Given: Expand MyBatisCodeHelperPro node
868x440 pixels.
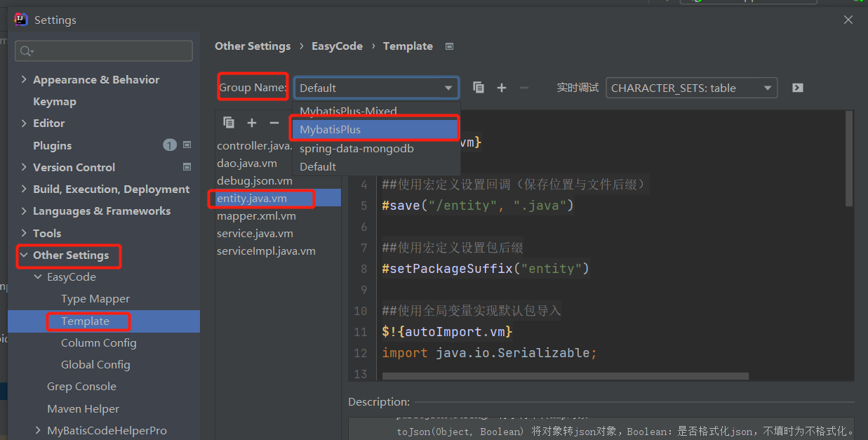Looking at the screenshot, I should pos(39,430).
